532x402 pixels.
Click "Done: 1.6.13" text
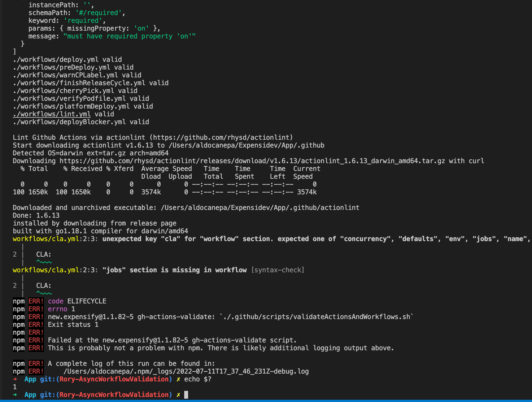point(36,215)
